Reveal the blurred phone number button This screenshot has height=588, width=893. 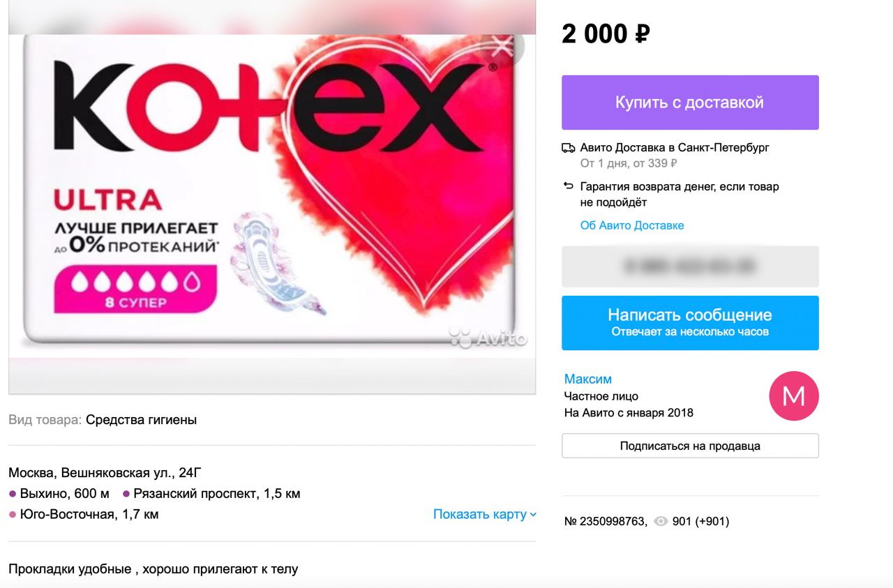click(x=690, y=266)
